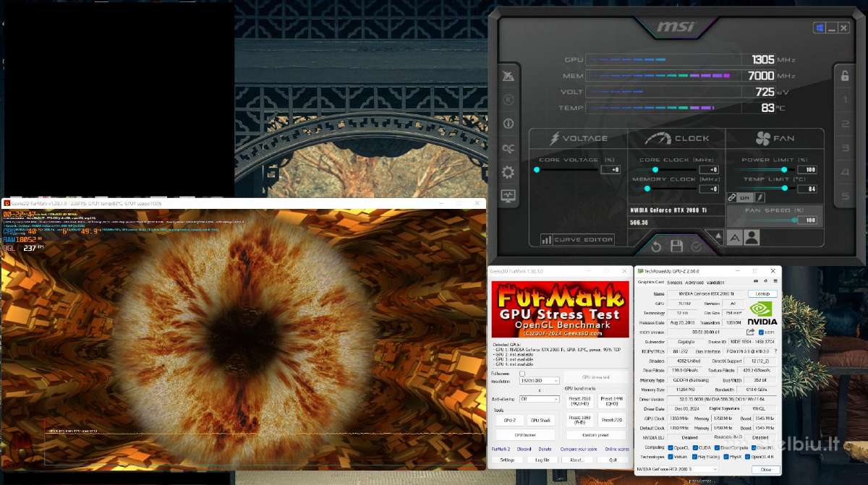
Task: Adjust the Memory Clock slider handle
Action: click(x=646, y=189)
